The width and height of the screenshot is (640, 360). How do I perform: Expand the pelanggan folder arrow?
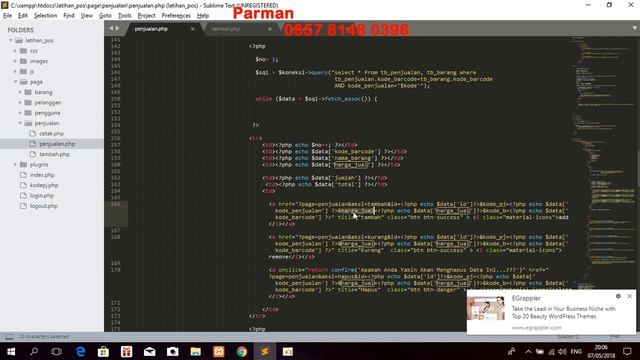(x=20, y=102)
